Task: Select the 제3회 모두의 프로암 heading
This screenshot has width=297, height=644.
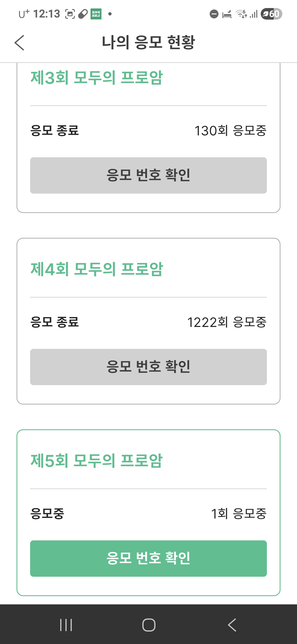Action: (x=96, y=78)
